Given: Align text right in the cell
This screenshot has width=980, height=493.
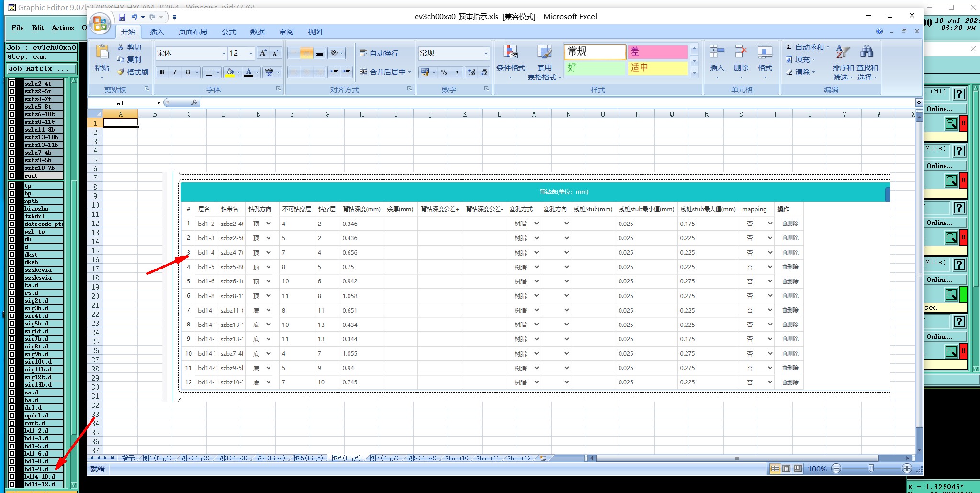Looking at the screenshot, I should point(320,72).
